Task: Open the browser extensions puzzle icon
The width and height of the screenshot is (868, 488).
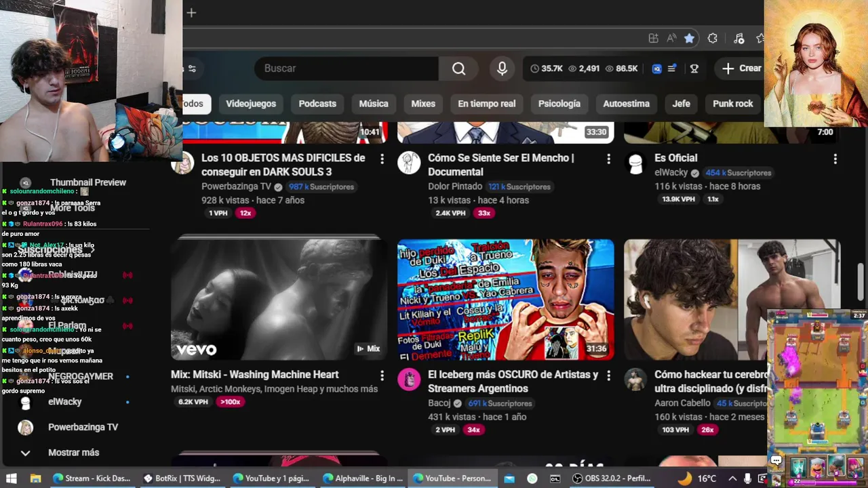Action: click(x=712, y=39)
